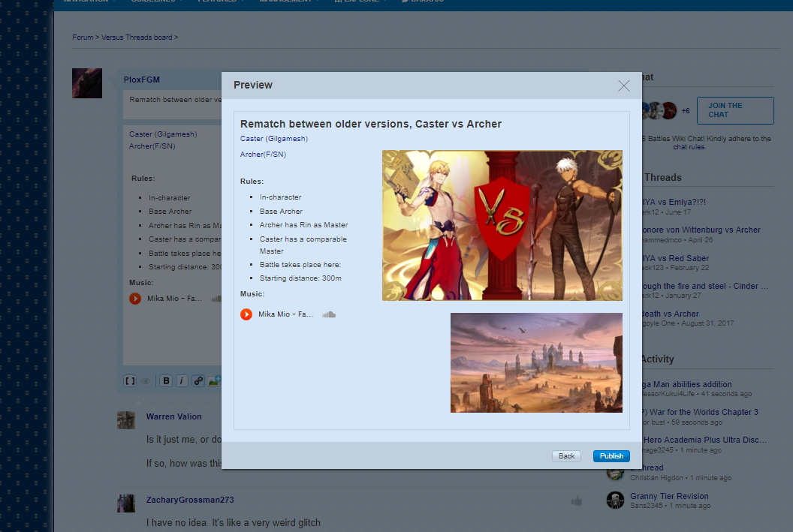Open the Caster (Gilgamesh) link in preview

tap(274, 139)
